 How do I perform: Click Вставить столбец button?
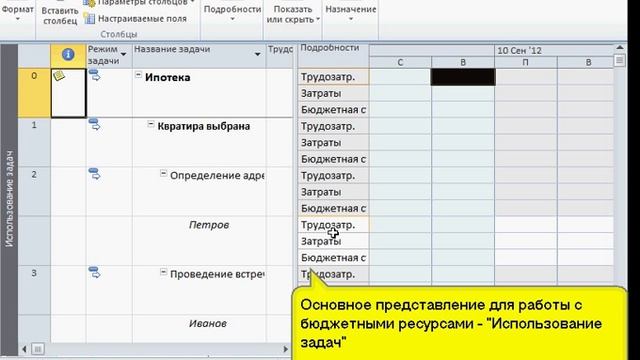pos(60,16)
